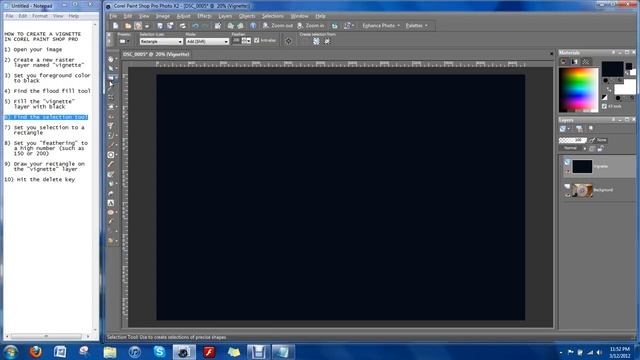Open the Edit menu in Notepad
The image size is (640, 360).
coord(22,16)
